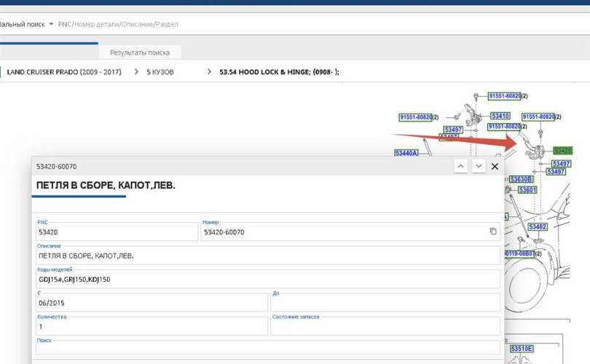Focus the Состояние запасов field
Screen dimensions: 590x364
pos(385,326)
